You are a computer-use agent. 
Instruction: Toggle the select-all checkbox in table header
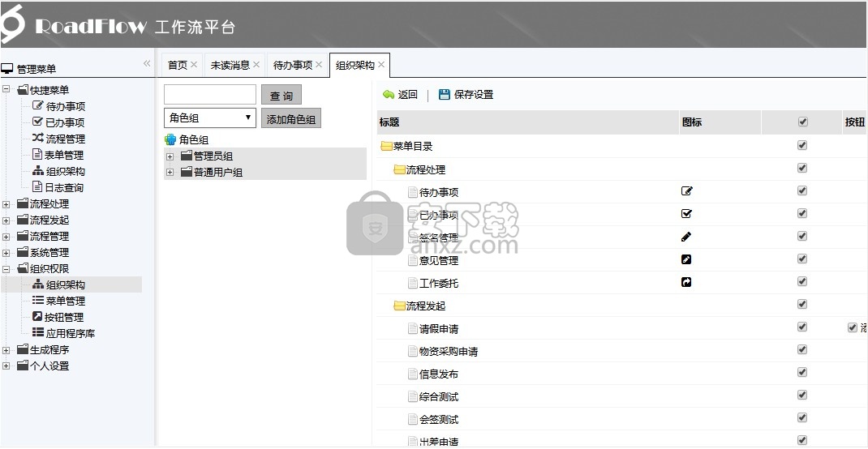(x=802, y=122)
